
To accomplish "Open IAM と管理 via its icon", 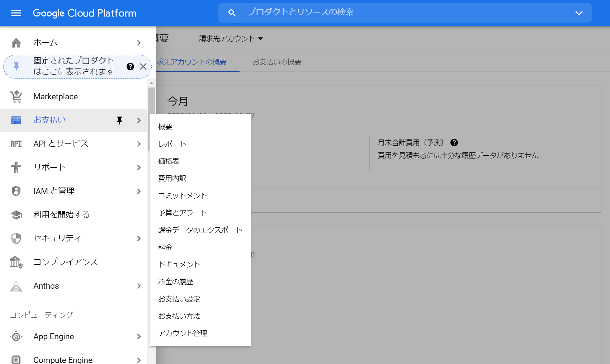I will tap(16, 191).
